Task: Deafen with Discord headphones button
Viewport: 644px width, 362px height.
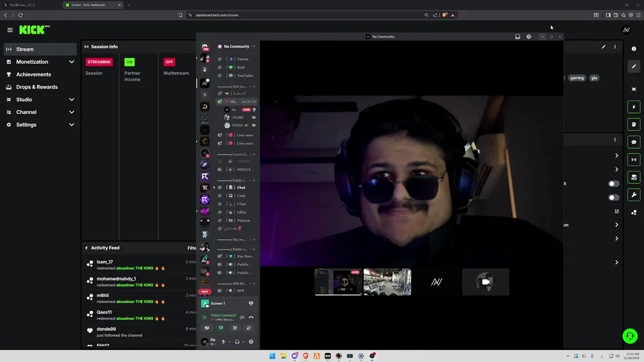Action: [237, 342]
